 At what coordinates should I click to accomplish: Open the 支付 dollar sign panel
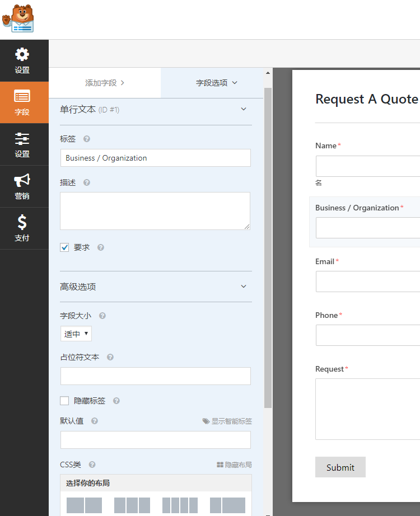pyautogui.click(x=22, y=229)
